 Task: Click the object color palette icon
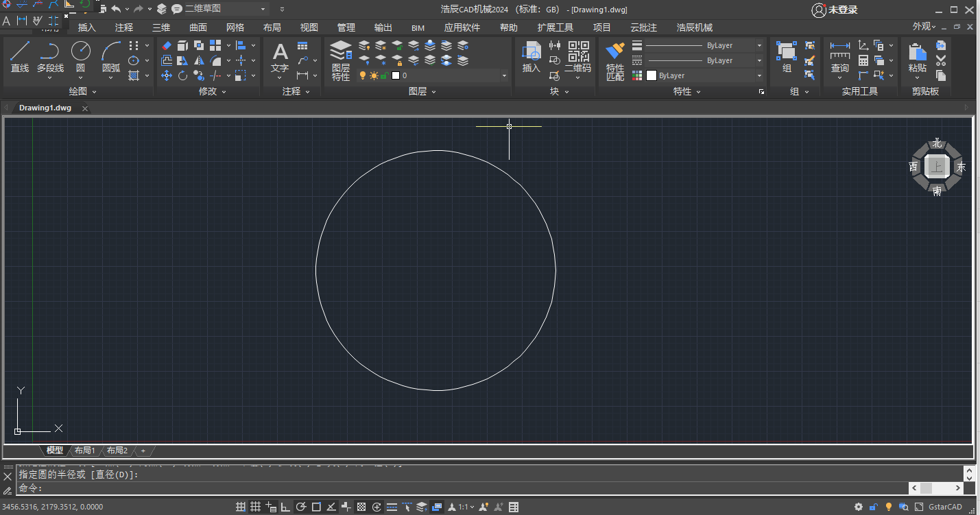pos(637,75)
